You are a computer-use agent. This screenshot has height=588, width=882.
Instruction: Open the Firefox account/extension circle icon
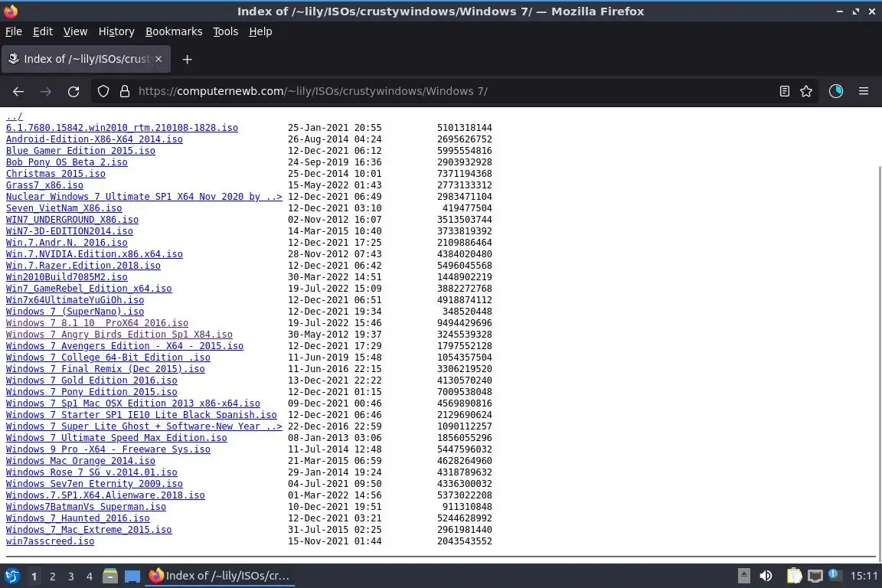click(836, 91)
